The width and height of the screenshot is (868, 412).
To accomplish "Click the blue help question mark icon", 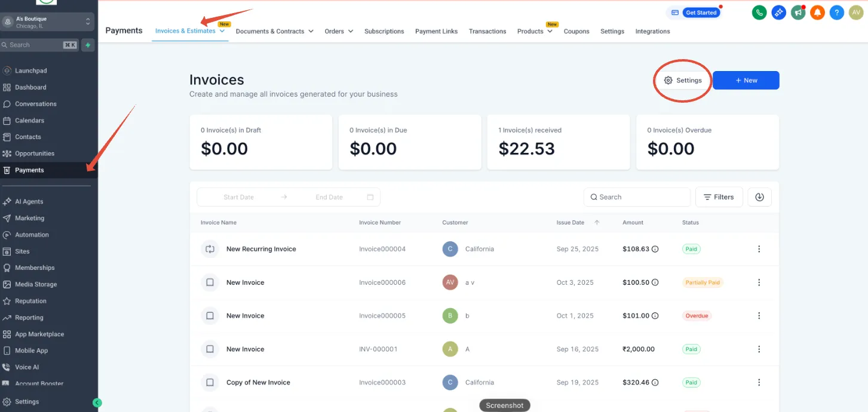I will pos(837,12).
